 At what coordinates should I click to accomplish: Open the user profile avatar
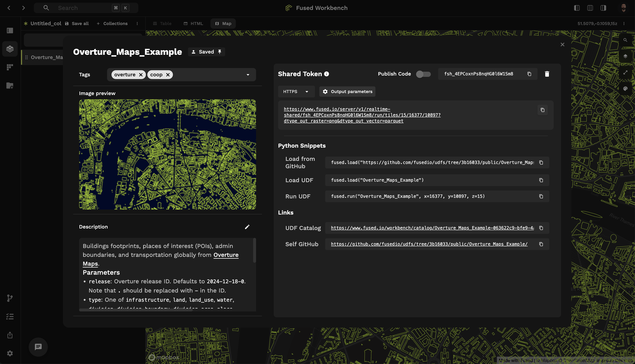tap(623, 8)
